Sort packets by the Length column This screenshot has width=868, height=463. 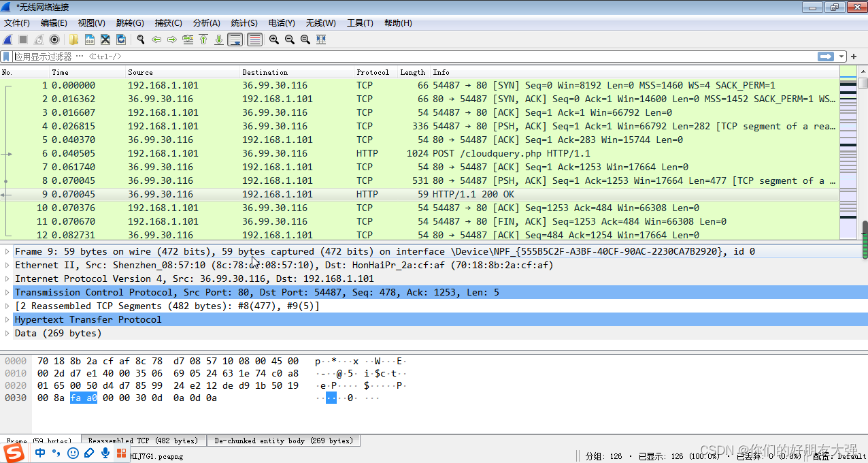tap(414, 72)
